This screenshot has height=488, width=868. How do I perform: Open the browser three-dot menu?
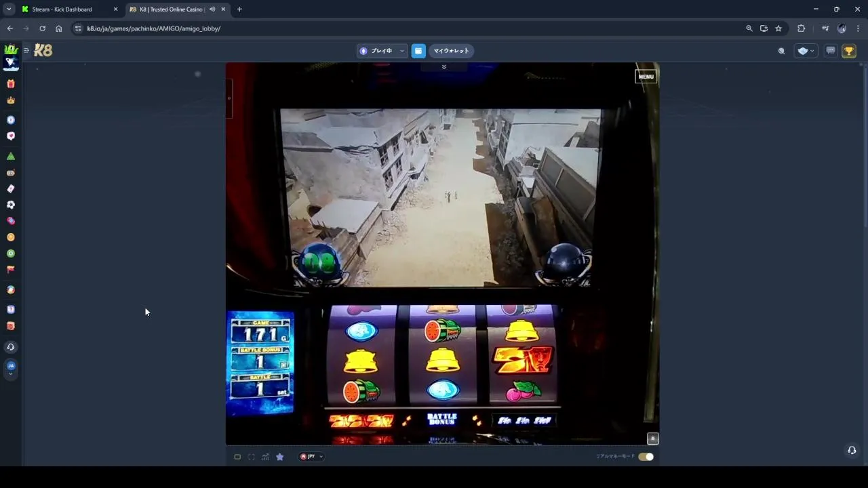tap(859, 28)
